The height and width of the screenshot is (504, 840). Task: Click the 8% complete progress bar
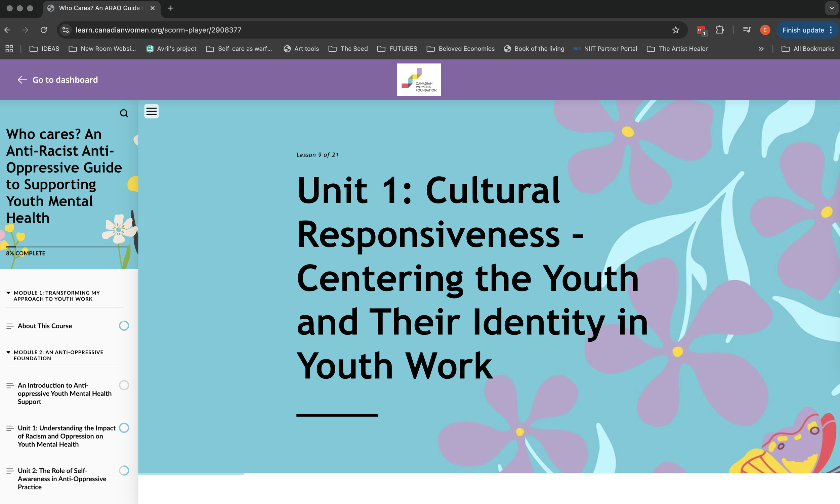point(67,247)
